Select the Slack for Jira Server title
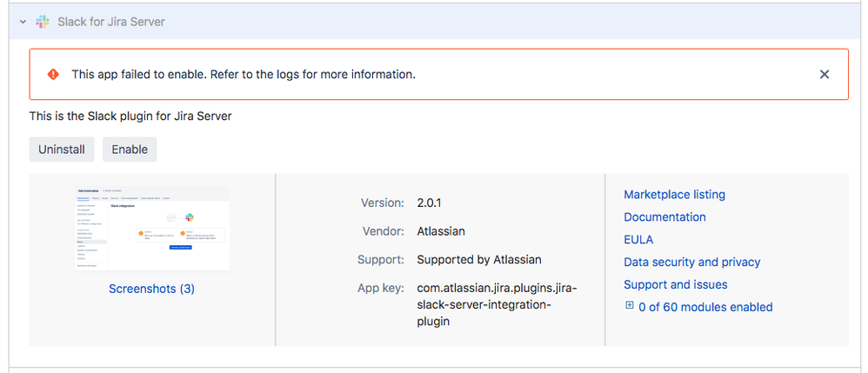The height and width of the screenshot is (373, 868). tap(111, 22)
